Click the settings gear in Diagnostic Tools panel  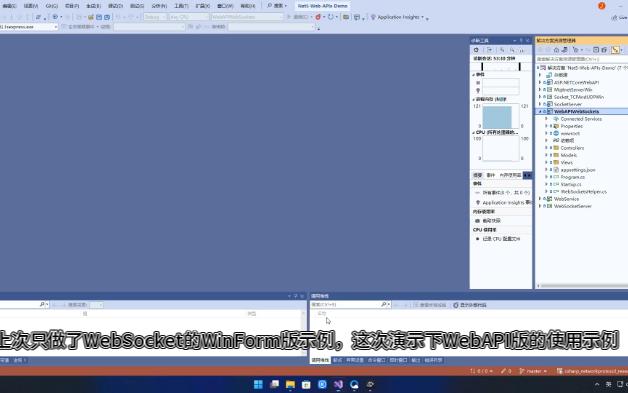point(476,50)
